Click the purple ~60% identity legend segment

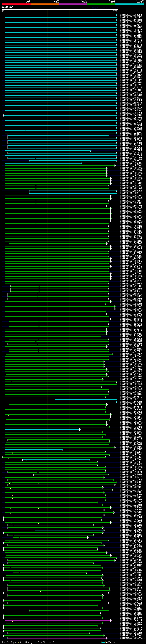tap(73, 4)
